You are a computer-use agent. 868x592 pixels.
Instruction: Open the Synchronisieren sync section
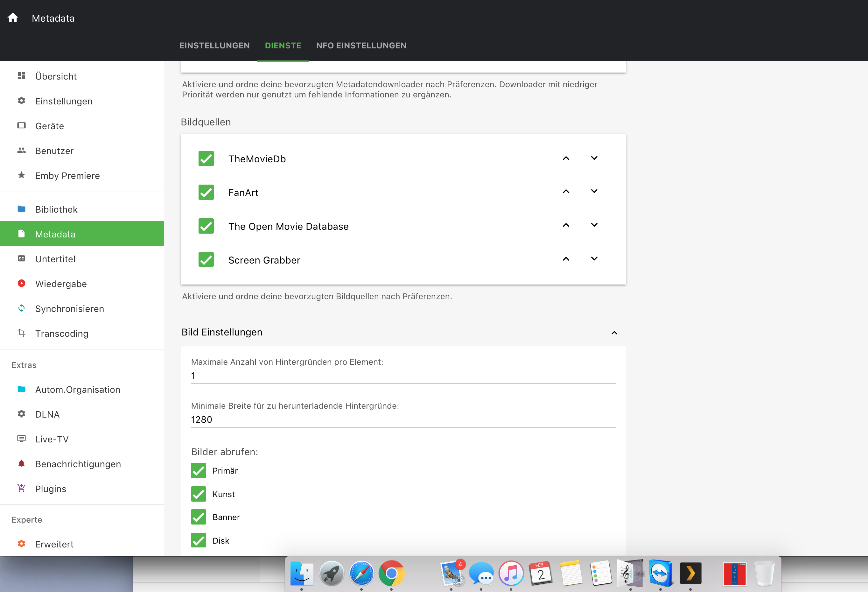[x=82, y=308]
